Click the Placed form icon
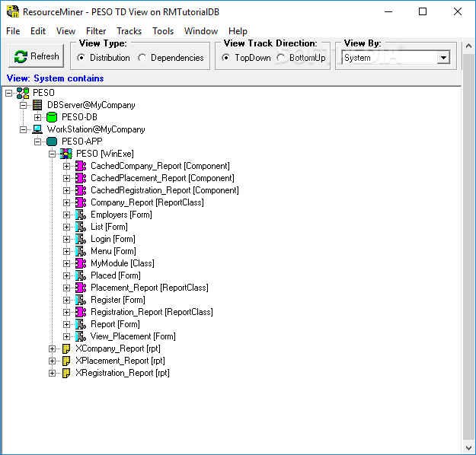The width and height of the screenshot is (476, 455). point(81,275)
